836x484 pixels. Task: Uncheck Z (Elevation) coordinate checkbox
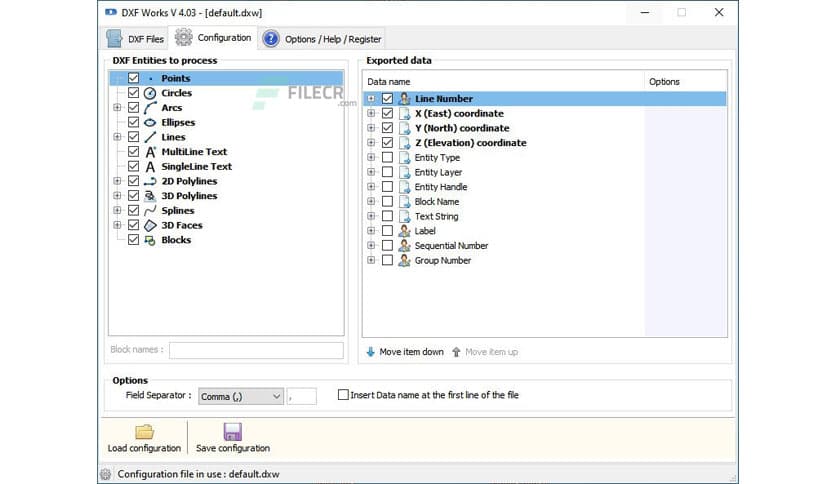point(388,142)
